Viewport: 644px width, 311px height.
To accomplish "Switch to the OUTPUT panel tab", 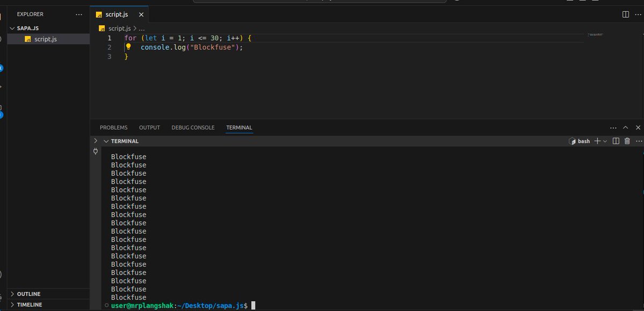I will [x=149, y=128].
